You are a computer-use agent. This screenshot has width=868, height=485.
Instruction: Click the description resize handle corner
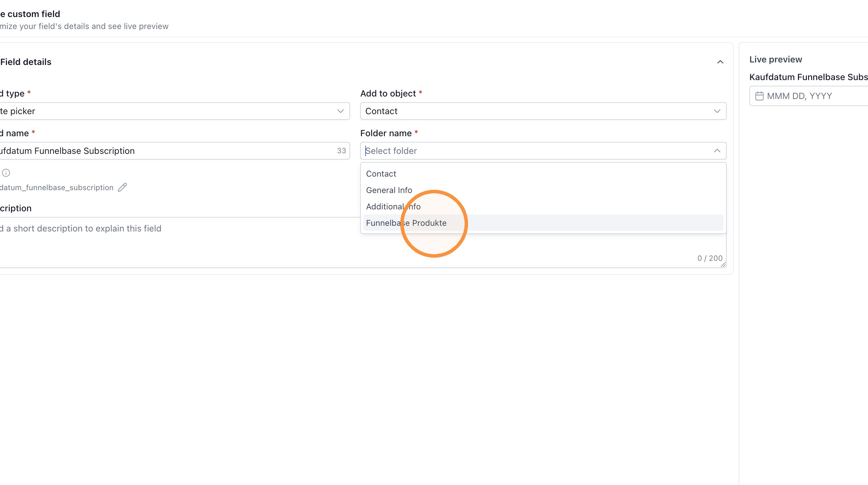point(723,264)
